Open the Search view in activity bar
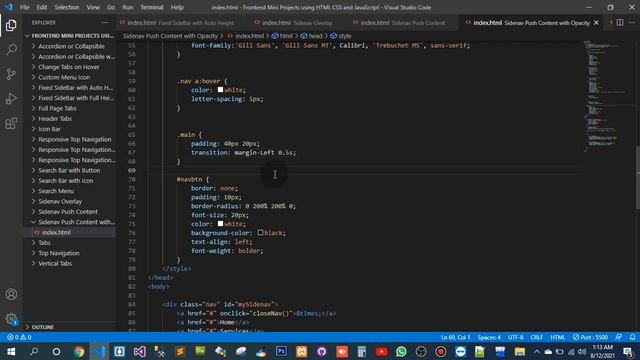Screen dimensions: 640x360 coord(11,50)
